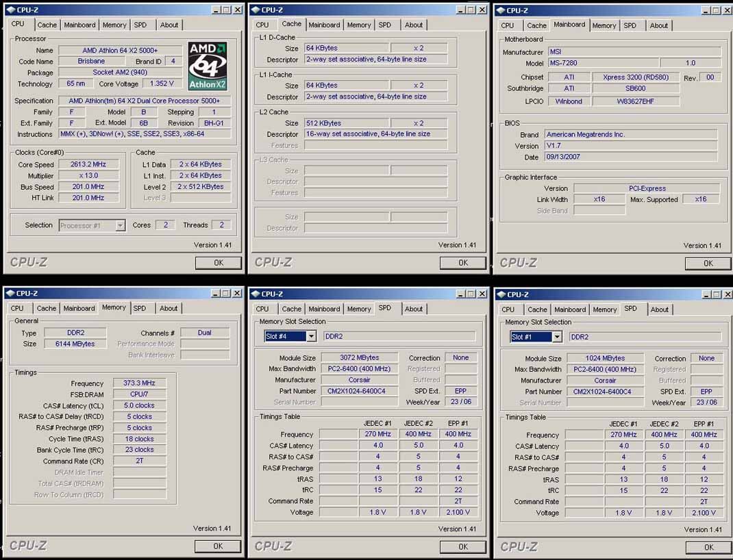Click the '2613.2 MHz' core speed value

88,164
